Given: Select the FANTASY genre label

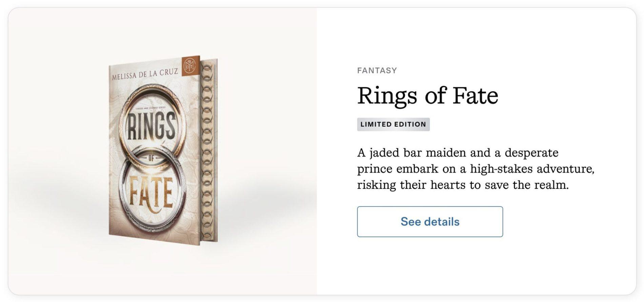Looking at the screenshot, I should pos(377,70).
